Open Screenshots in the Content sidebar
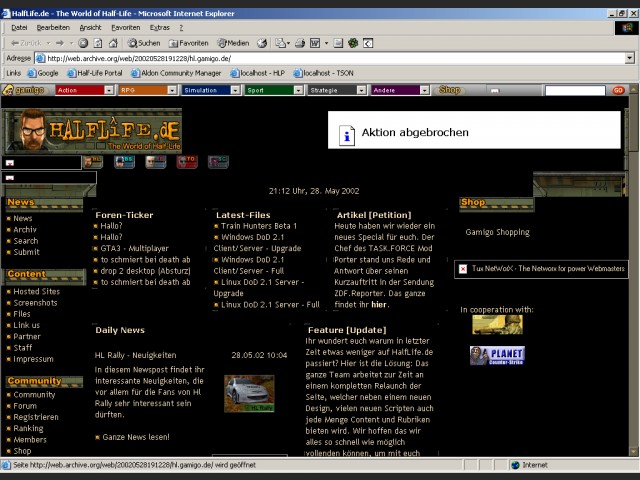Image resolution: width=640 pixels, height=480 pixels. pyautogui.click(x=36, y=303)
